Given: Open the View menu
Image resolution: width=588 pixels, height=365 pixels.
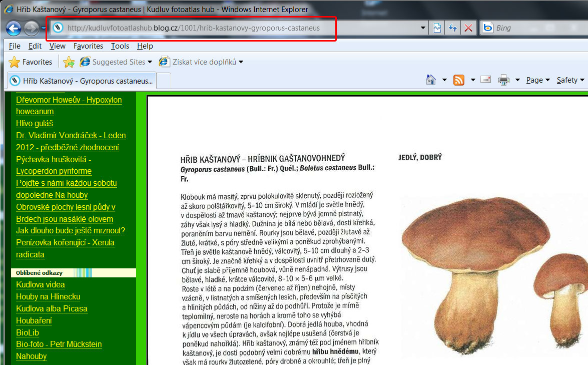Looking at the screenshot, I should 57,46.
